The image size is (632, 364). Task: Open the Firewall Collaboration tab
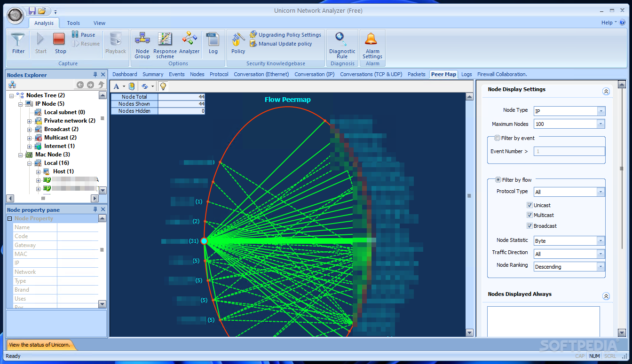[502, 74]
